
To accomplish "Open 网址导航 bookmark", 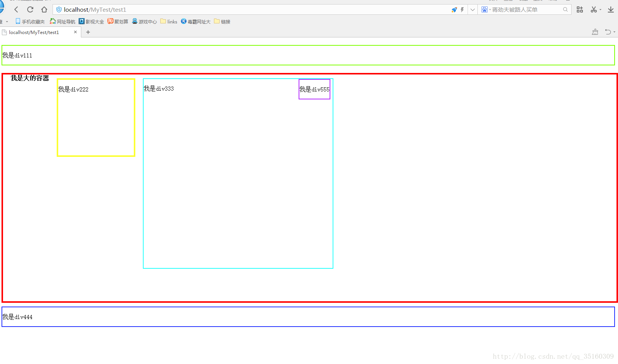I will (62, 22).
